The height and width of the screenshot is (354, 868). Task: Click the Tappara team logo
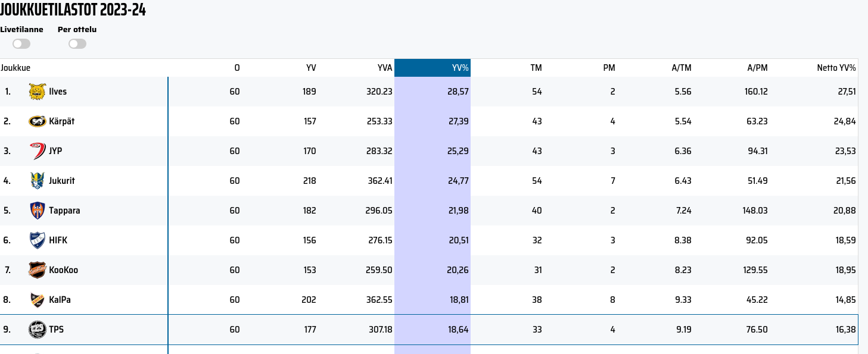[x=37, y=211]
